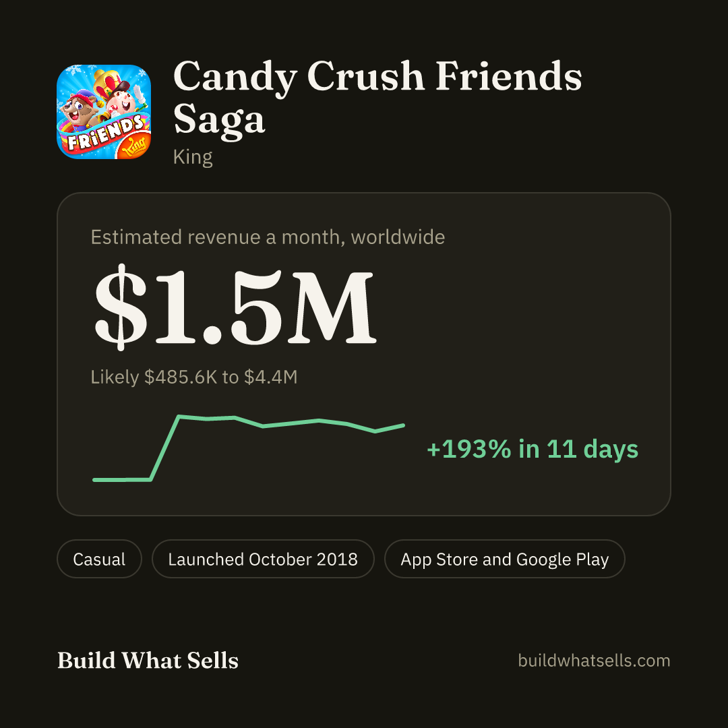The height and width of the screenshot is (728, 728).
Task: Click the Likely $485.6K to $4.4M range
Action: (x=194, y=377)
